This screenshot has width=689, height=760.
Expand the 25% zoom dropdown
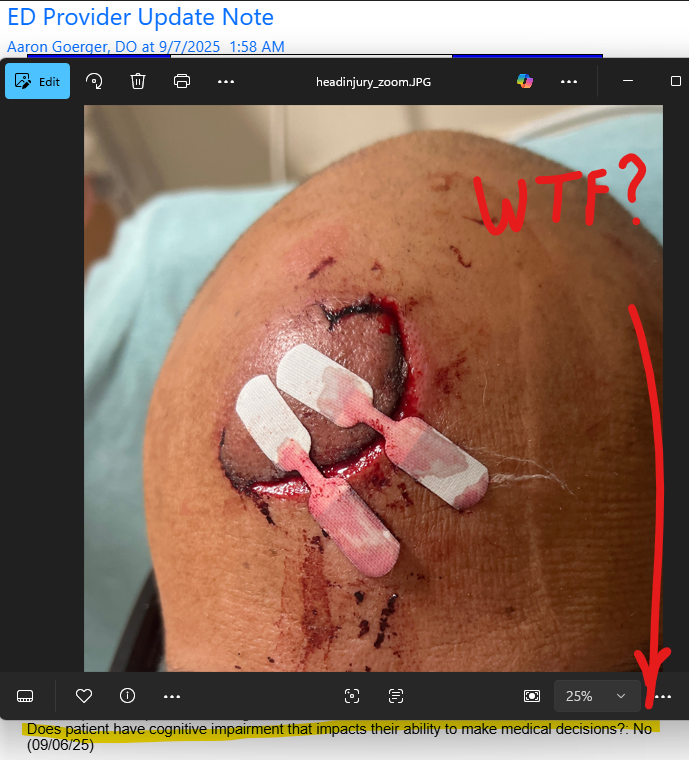click(x=597, y=696)
